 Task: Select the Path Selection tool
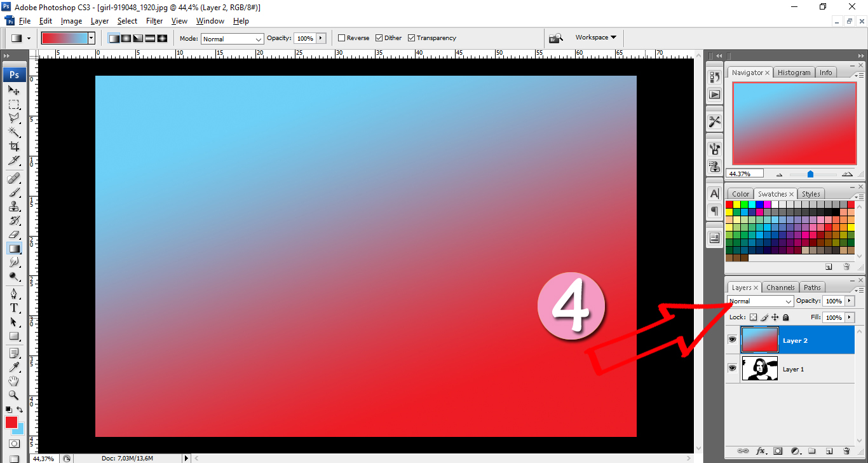pyautogui.click(x=14, y=322)
